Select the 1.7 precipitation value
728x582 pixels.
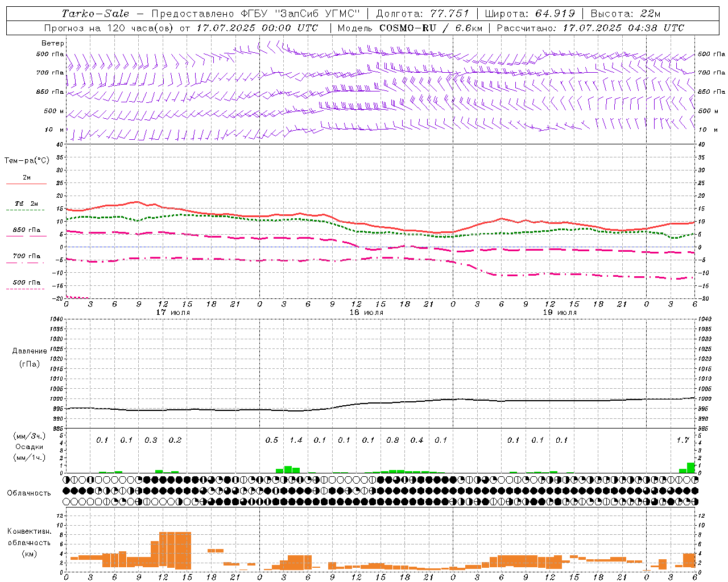682,440
